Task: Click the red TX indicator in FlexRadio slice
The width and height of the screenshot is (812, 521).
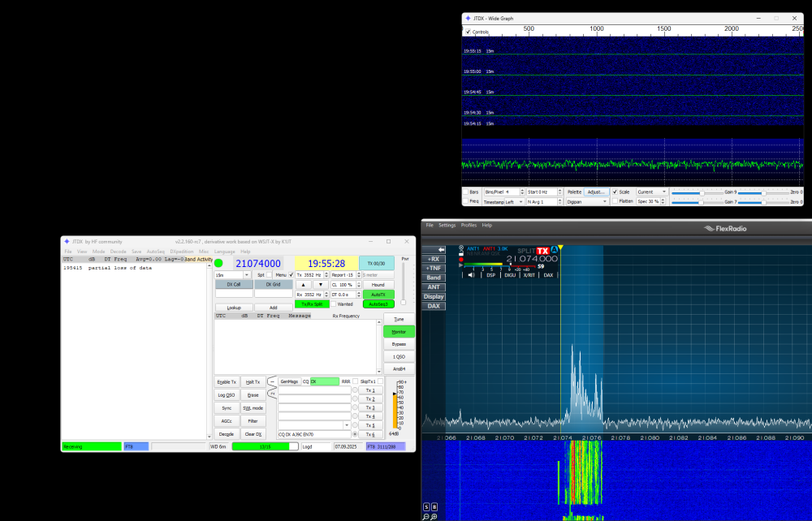Action: click(542, 251)
